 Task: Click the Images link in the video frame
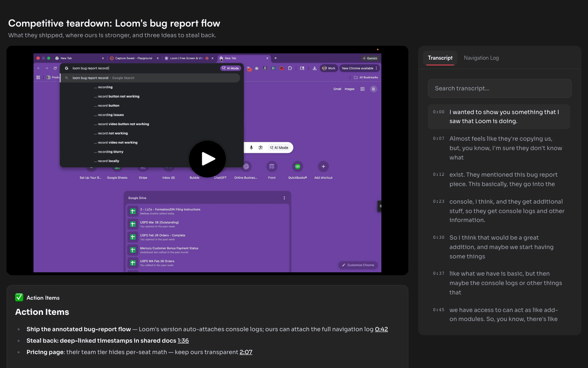coord(350,89)
